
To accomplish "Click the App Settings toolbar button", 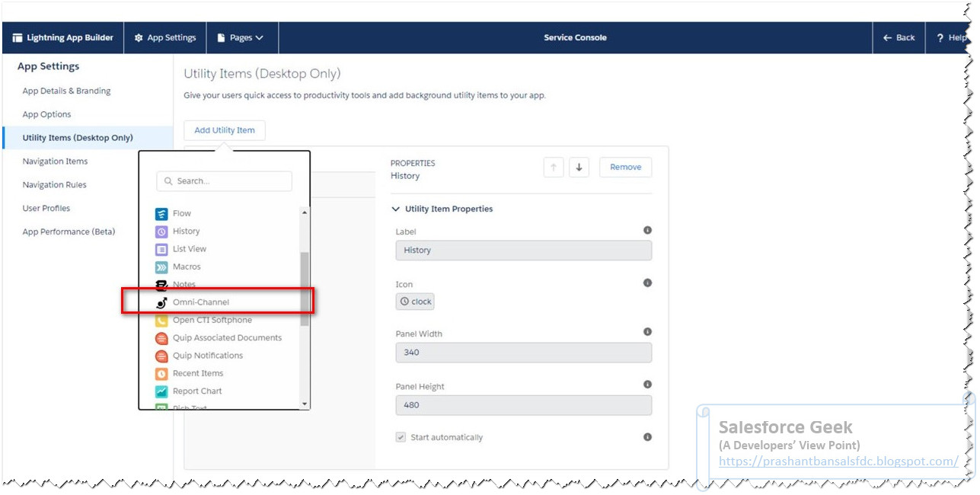I will click(x=165, y=38).
